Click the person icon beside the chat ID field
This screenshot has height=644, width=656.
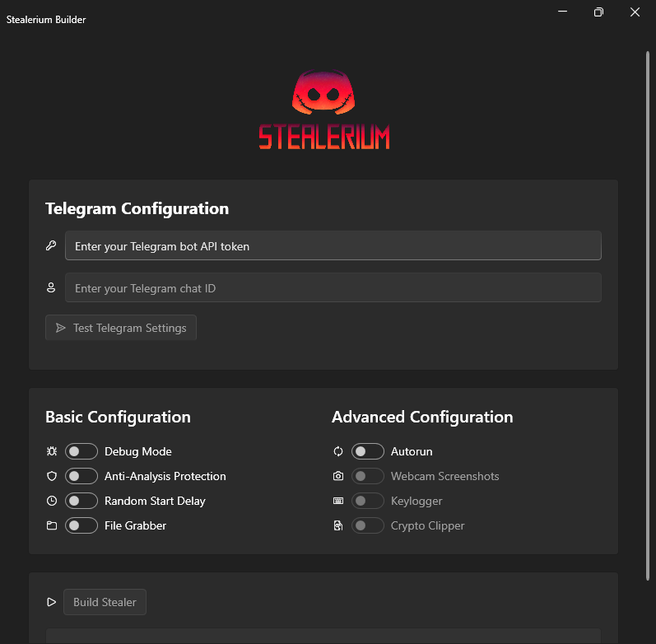51,287
